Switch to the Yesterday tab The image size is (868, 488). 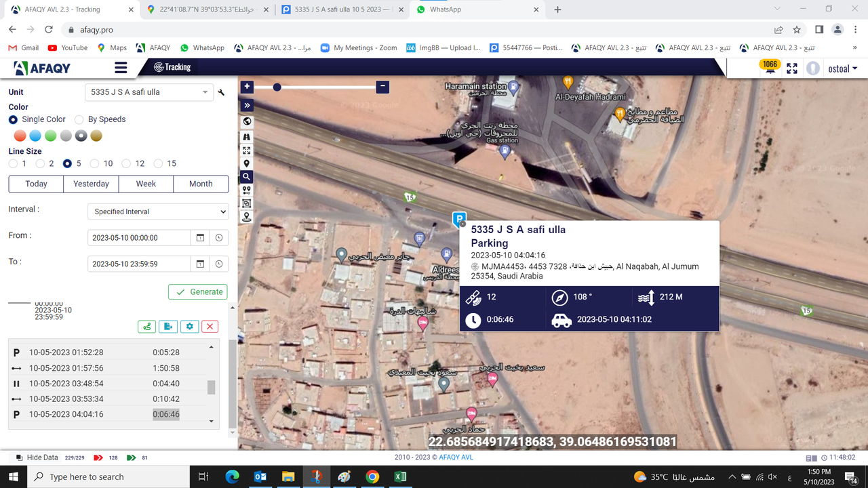point(91,184)
